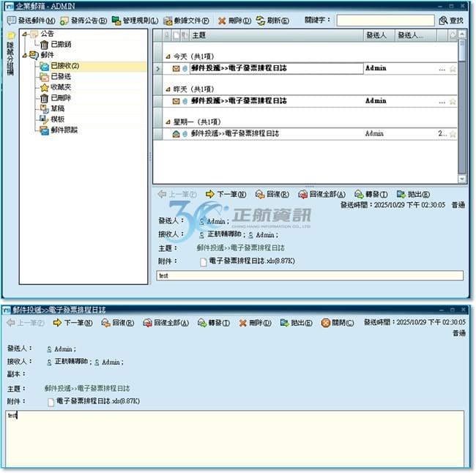Click 下一筆 (Next) in preview pane
This screenshot has height=473, width=476.
click(x=226, y=194)
